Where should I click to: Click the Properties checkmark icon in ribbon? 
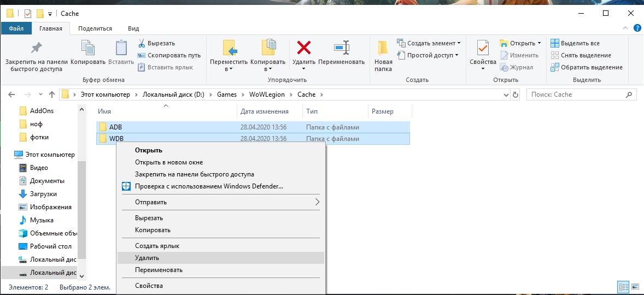(483, 48)
